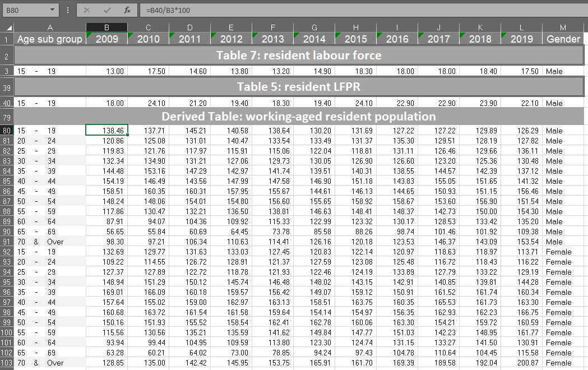Open the Name Box options menu (⋮ icon)
Viewport: 588px width, 370px height.
(67, 10)
